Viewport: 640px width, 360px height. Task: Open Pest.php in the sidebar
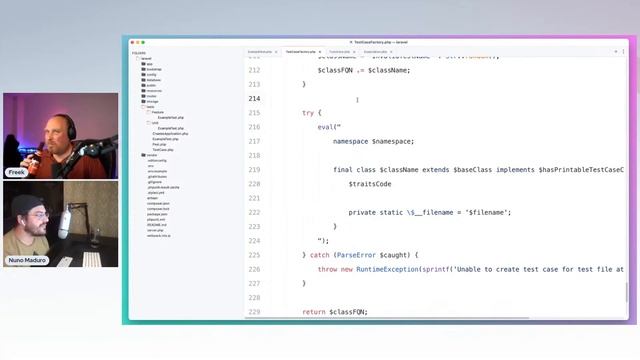(159, 144)
